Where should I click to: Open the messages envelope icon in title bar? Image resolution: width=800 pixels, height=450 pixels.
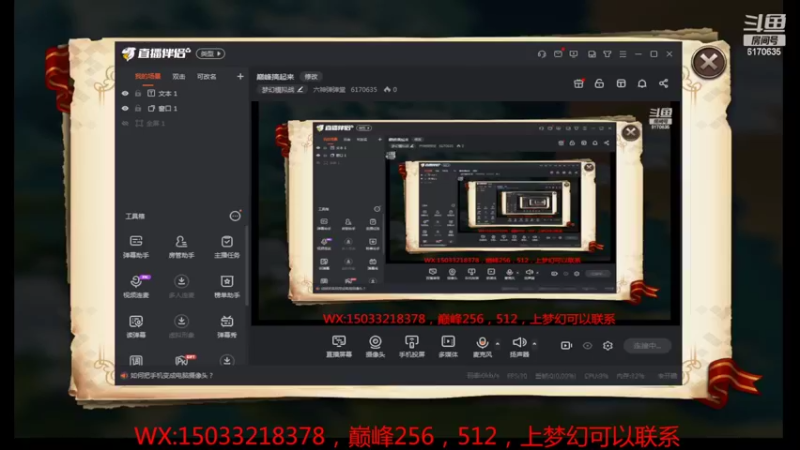point(558,54)
